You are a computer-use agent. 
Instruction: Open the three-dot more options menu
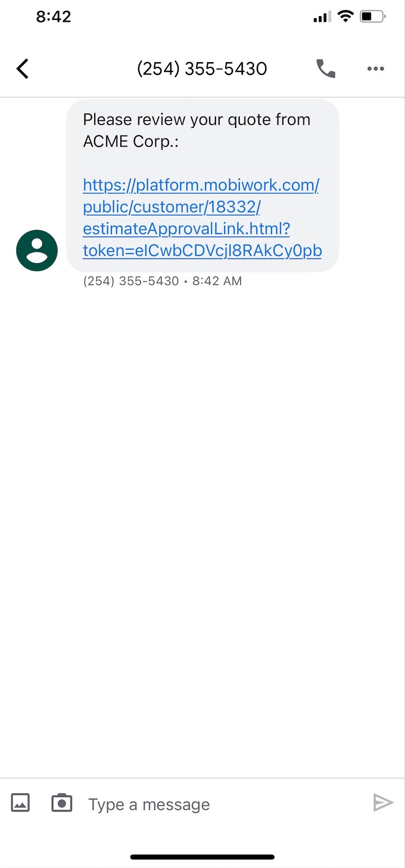pos(375,68)
